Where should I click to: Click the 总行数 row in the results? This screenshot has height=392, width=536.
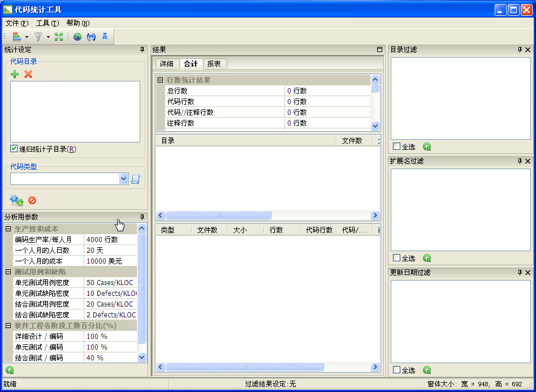click(x=267, y=91)
